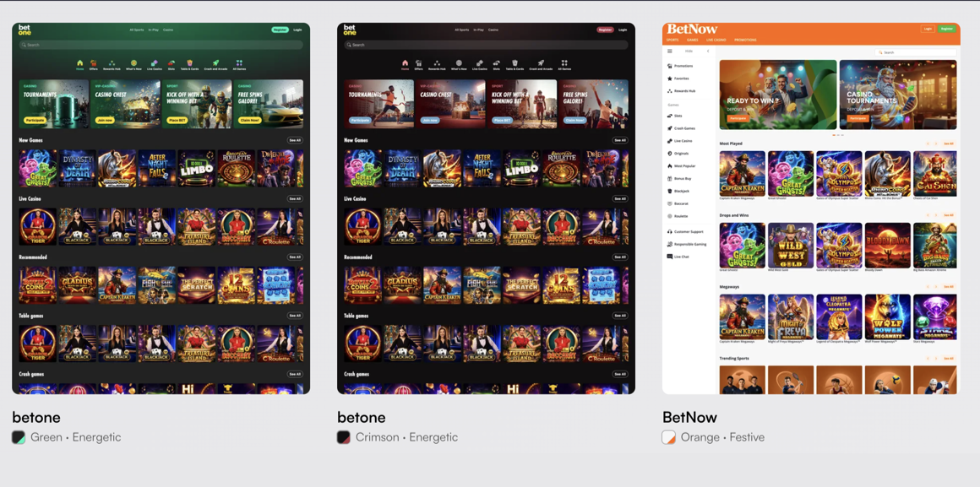Click Most Played See All in BetNow

click(949, 143)
